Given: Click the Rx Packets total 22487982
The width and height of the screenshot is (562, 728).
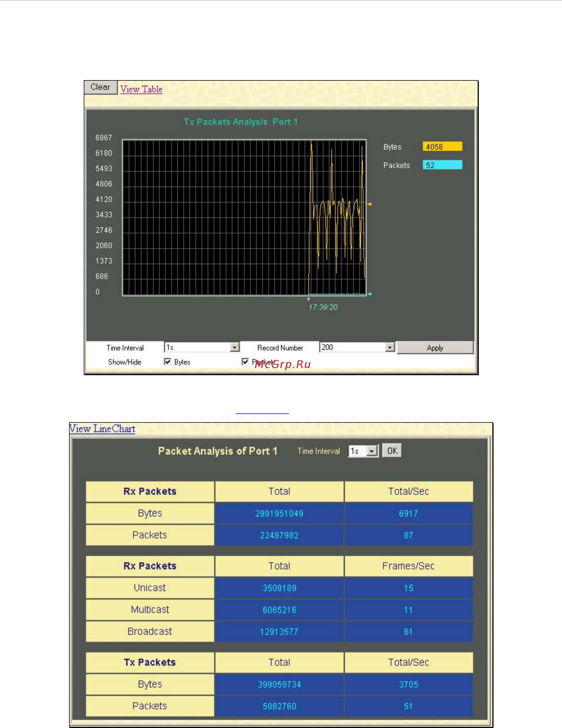Looking at the screenshot, I should point(279,535).
